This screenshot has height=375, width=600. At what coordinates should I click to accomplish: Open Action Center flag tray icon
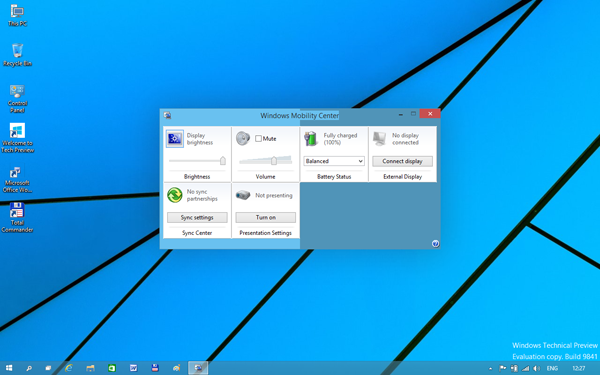(502, 368)
